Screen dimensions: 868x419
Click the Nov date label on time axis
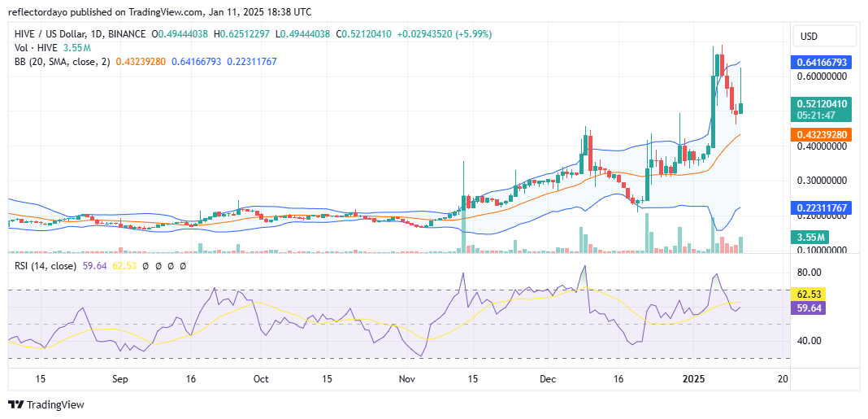point(407,379)
